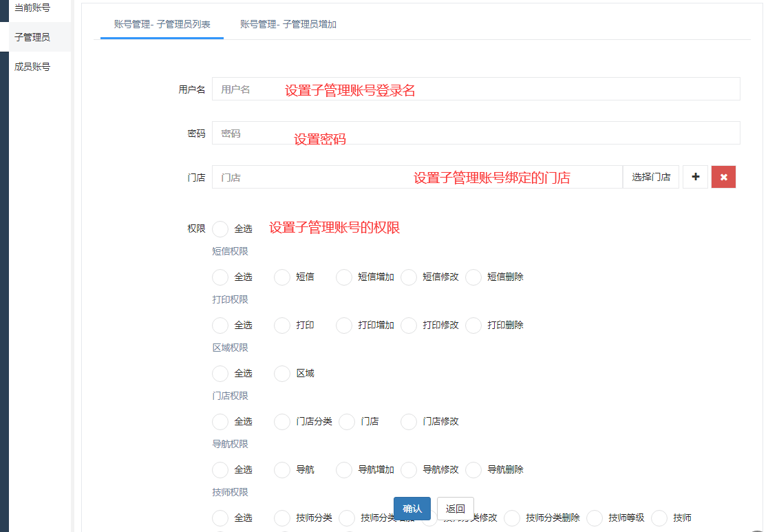Click the 门店 text input field
This screenshot has height=532, width=768.
click(x=417, y=177)
